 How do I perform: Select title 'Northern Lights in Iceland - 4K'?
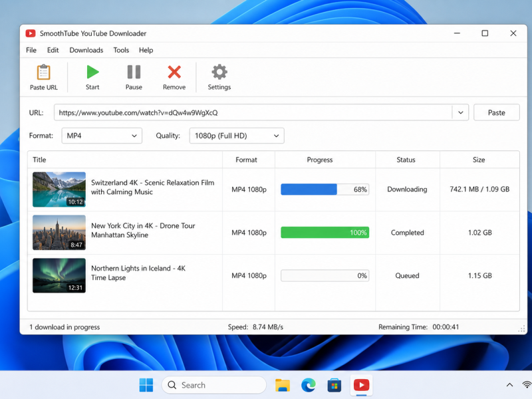[x=138, y=269]
